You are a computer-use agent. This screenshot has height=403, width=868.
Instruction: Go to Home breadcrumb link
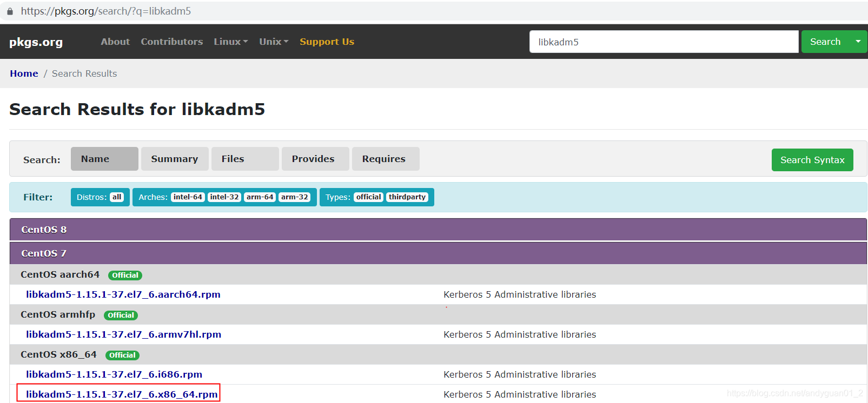click(24, 73)
